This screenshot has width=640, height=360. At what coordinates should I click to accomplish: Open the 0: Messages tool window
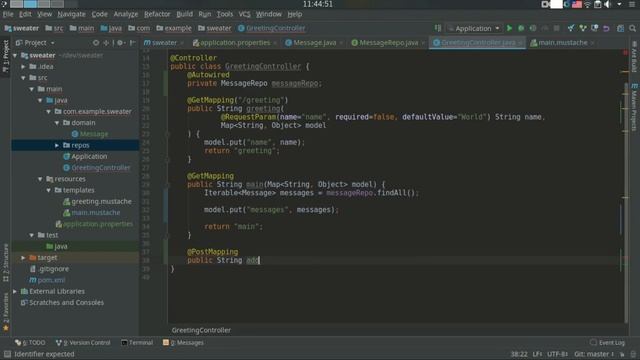pyautogui.click(x=183, y=342)
